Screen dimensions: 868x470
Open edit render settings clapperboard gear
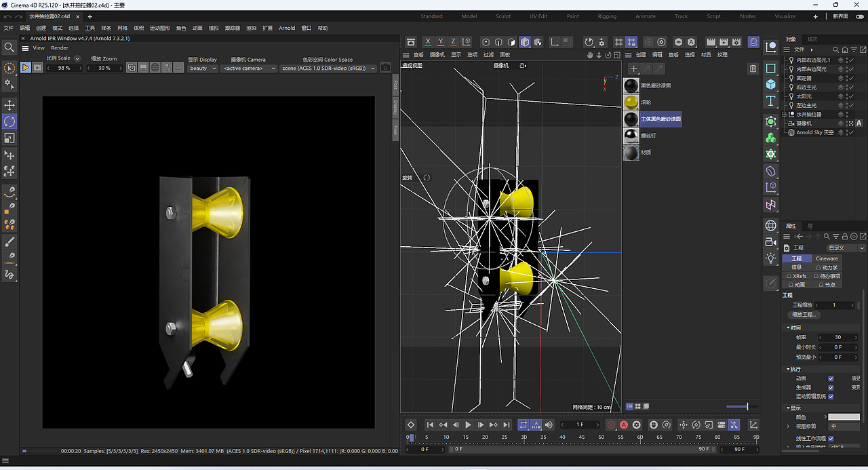pyautogui.click(x=737, y=42)
